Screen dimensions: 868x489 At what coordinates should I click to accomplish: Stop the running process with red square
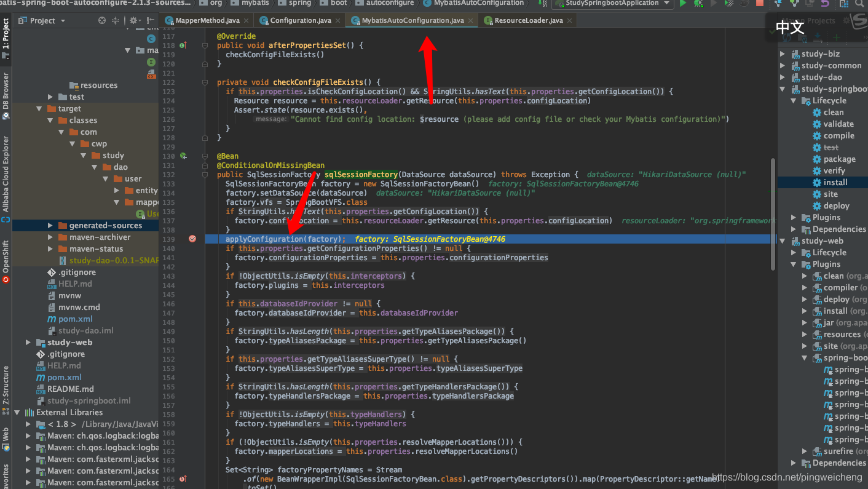(759, 4)
